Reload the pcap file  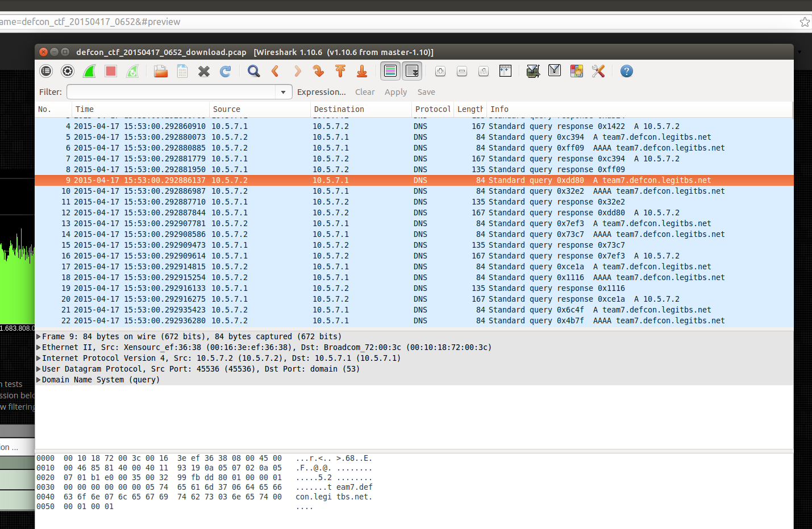(x=225, y=71)
